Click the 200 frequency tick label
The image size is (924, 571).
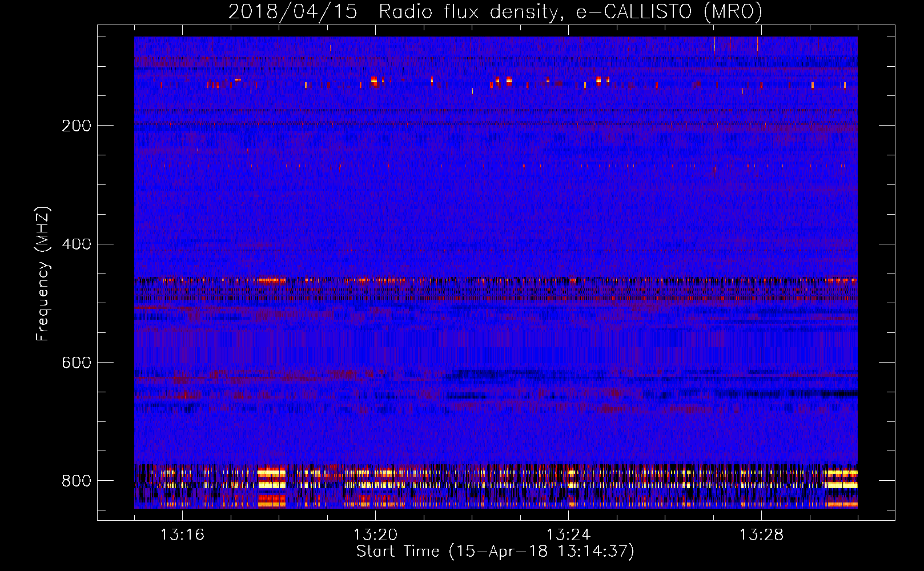[x=77, y=126]
